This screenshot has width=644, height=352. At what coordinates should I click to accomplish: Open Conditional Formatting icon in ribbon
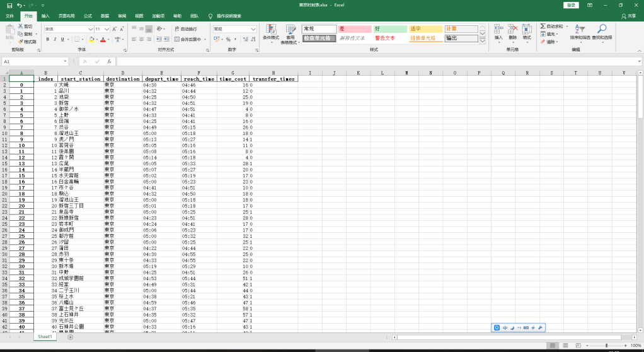271,30
